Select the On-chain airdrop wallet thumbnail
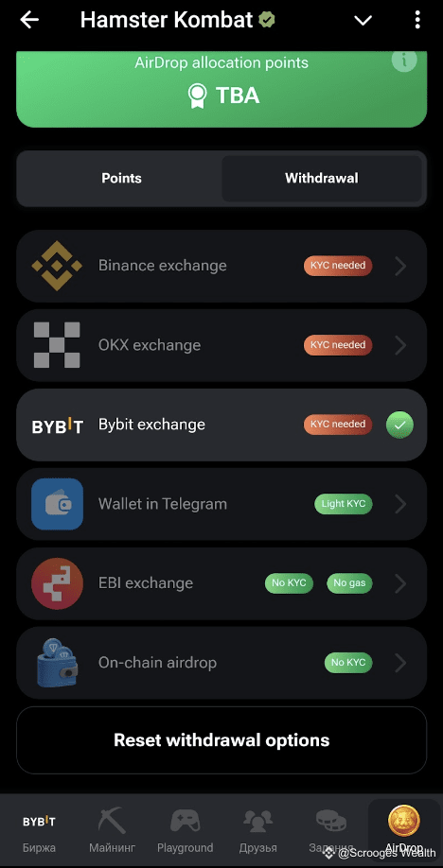The width and height of the screenshot is (443, 868). pyautogui.click(x=57, y=663)
